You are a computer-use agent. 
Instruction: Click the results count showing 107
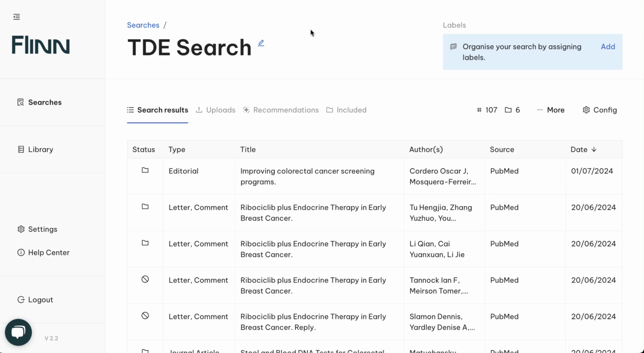487,110
